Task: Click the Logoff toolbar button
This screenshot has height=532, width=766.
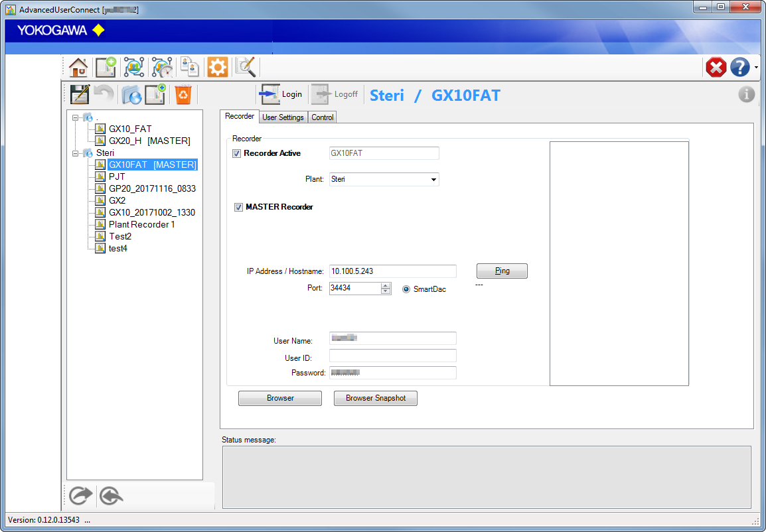Action: click(x=335, y=94)
